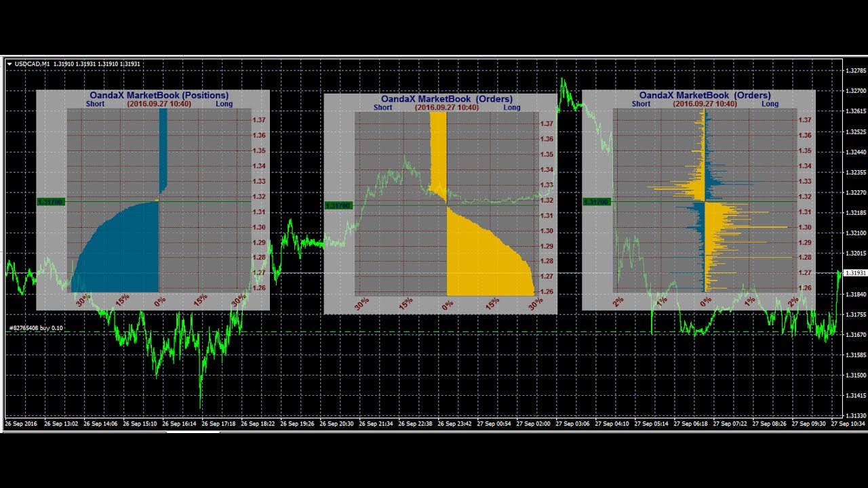868x488 pixels.
Task: Click the 27 Sep 08:26 time label
Action: coord(769,424)
